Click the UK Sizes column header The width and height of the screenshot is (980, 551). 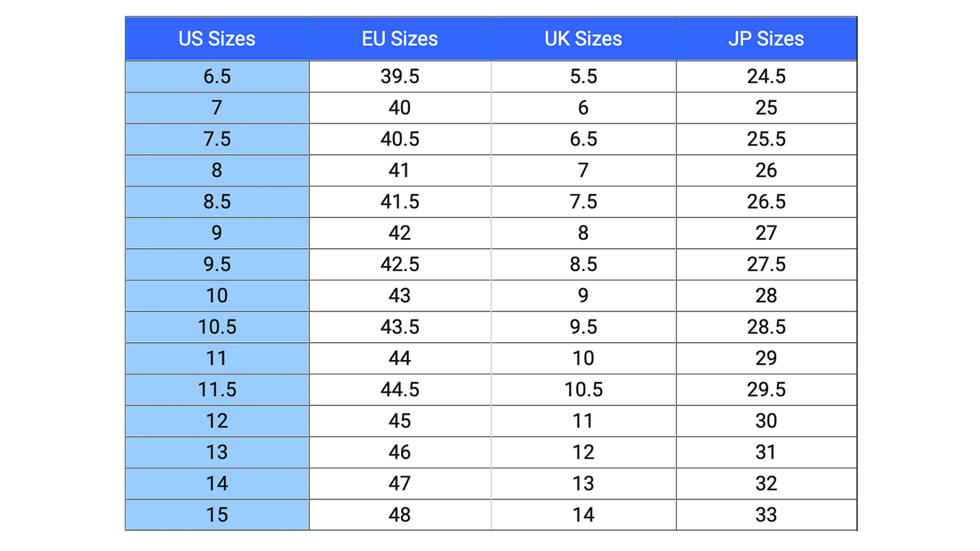click(x=583, y=39)
